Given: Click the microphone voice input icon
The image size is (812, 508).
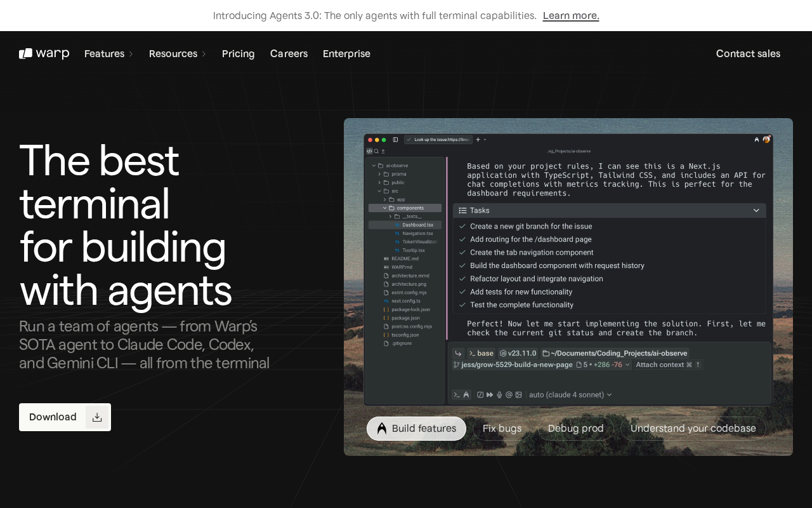Looking at the screenshot, I should (x=499, y=395).
